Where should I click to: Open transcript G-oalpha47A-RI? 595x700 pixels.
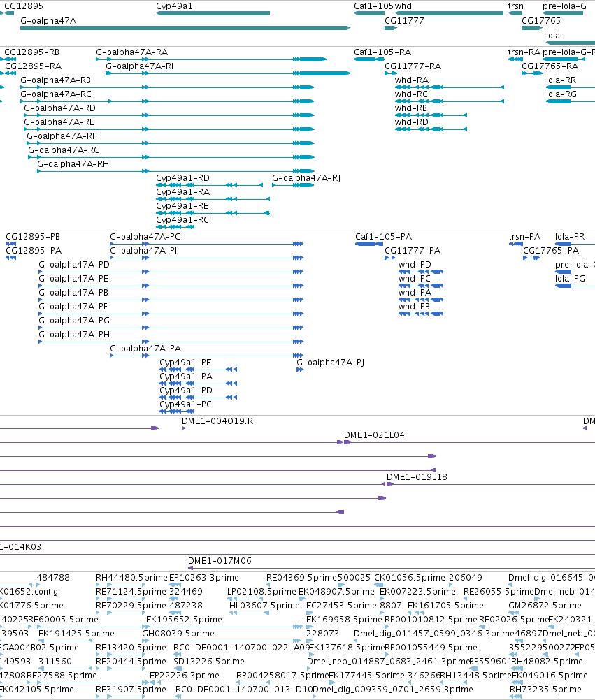coord(139,66)
